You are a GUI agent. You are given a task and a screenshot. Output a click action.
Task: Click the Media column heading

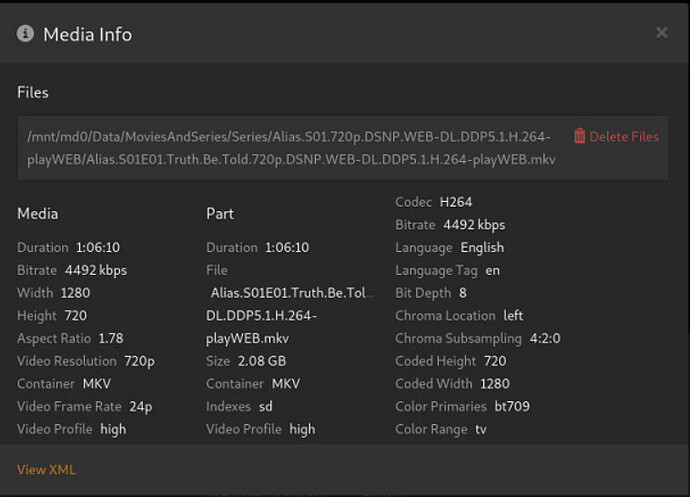[x=38, y=213]
